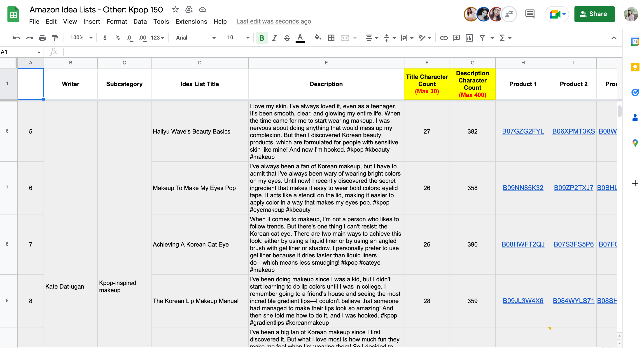The image size is (644, 348).
Task: Click the insert link icon
Action: (x=443, y=38)
